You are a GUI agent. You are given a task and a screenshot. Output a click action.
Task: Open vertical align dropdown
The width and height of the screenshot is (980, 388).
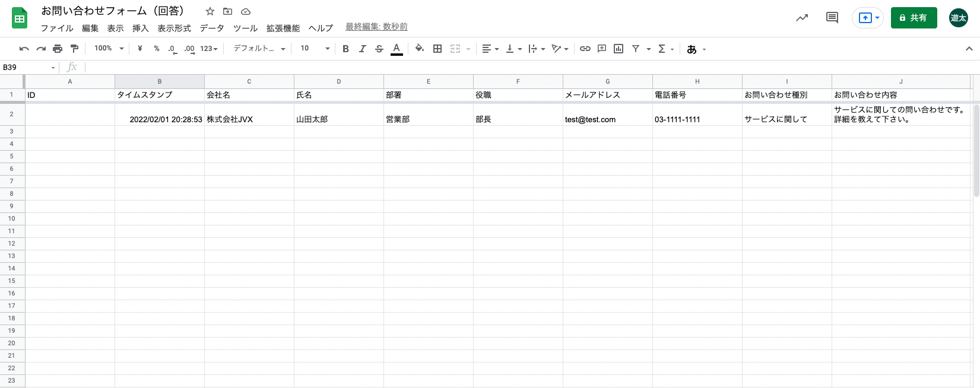[x=513, y=49]
